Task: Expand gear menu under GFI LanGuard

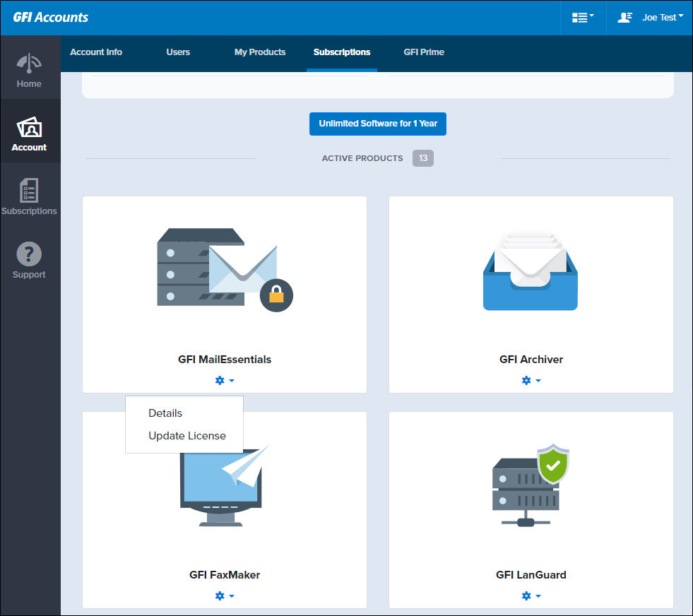Action: (x=531, y=596)
